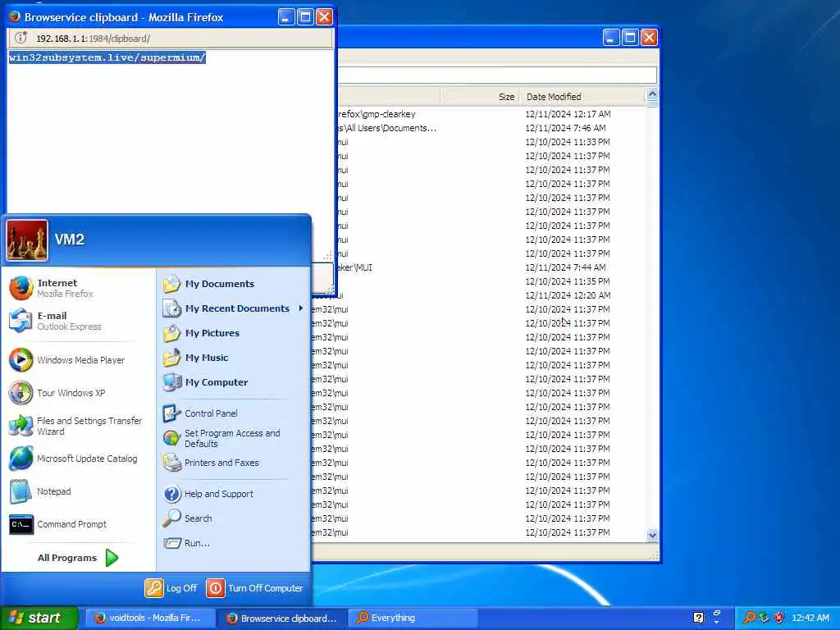Viewport: 840px width, 630px height.
Task: Click the network connection tray icon
Action: click(x=764, y=619)
